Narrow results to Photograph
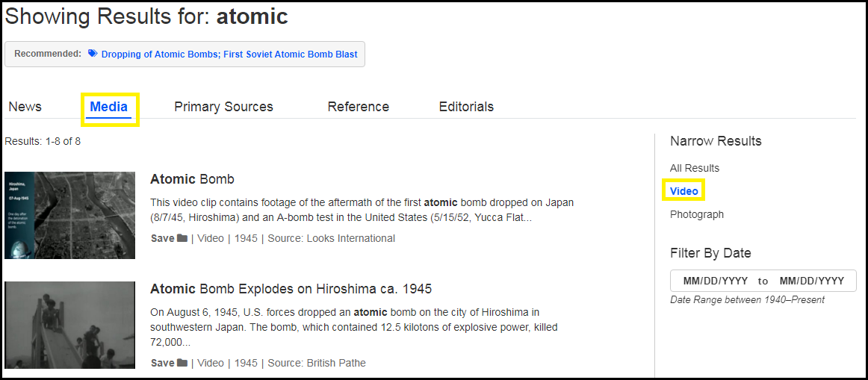868x380 pixels. pos(696,214)
